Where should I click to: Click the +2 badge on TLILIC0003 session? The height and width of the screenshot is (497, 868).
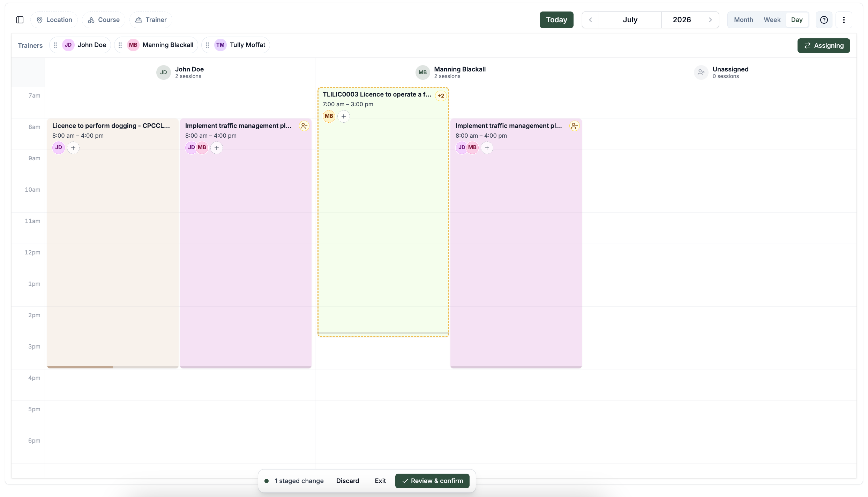tap(441, 95)
